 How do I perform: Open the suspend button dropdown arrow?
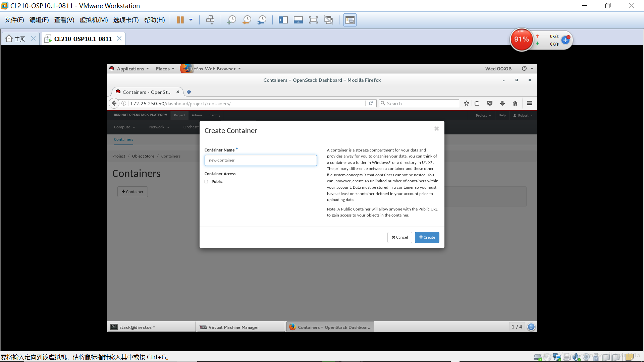(x=191, y=20)
